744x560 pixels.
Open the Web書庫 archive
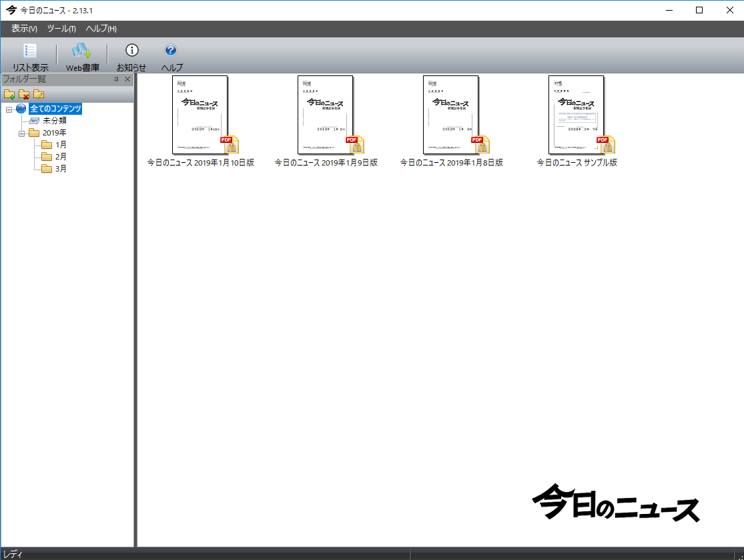pos(82,57)
